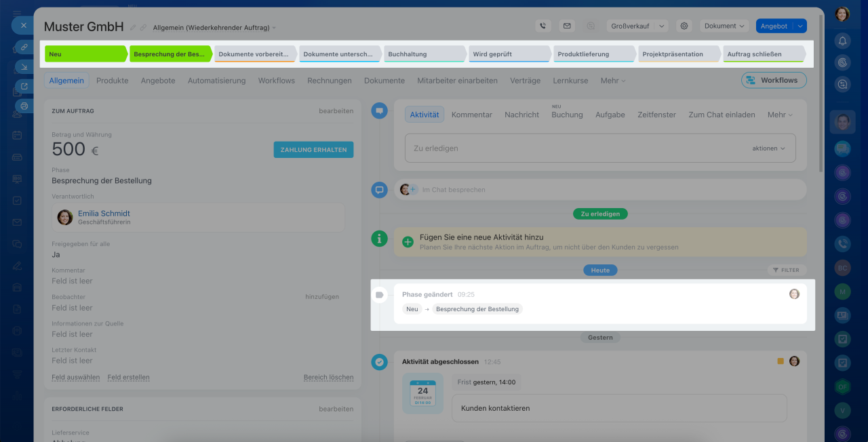
Task: Open settings via the gear icon
Action: pyautogui.click(x=684, y=26)
